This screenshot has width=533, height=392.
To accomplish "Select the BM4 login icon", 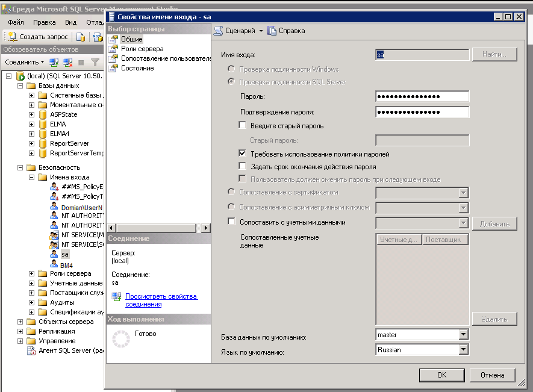I will tap(54, 265).
